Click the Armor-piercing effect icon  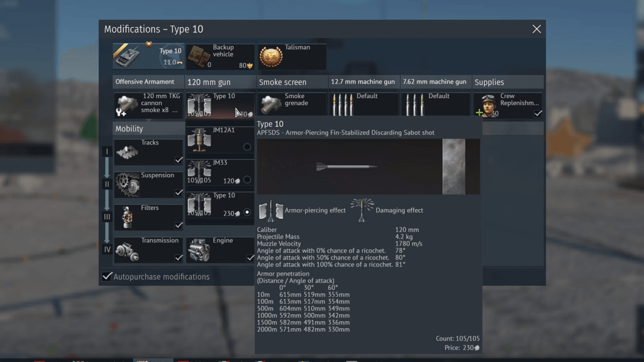270,211
